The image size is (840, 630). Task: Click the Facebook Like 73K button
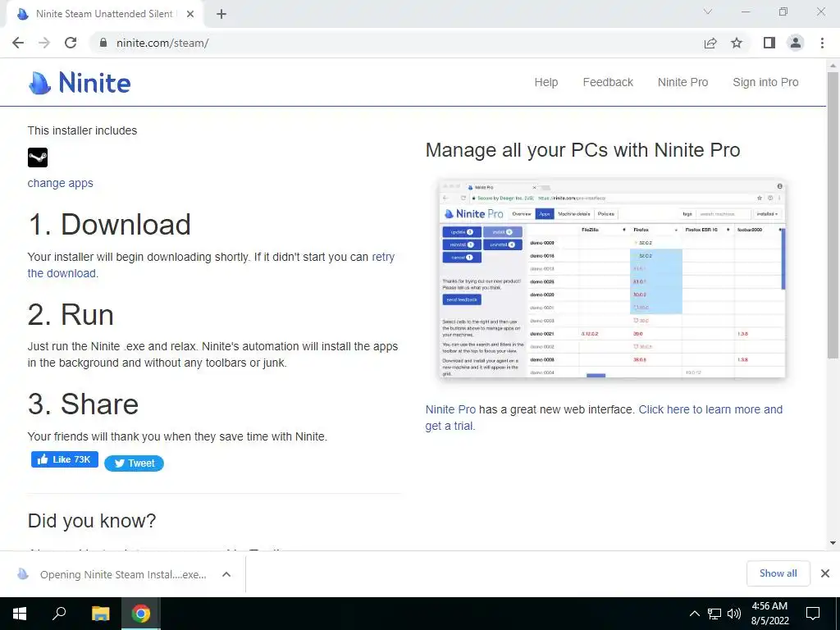pyautogui.click(x=64, y=459)
